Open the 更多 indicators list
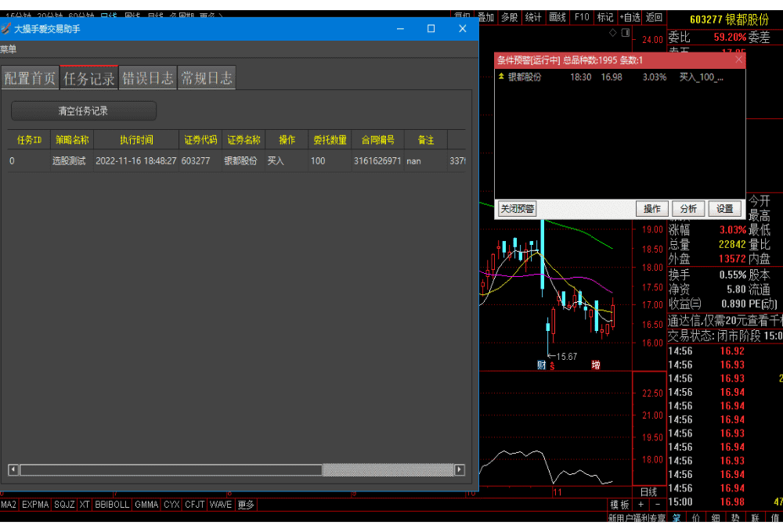The height and width of the screenshot is (532, 783). coord(245,505)
